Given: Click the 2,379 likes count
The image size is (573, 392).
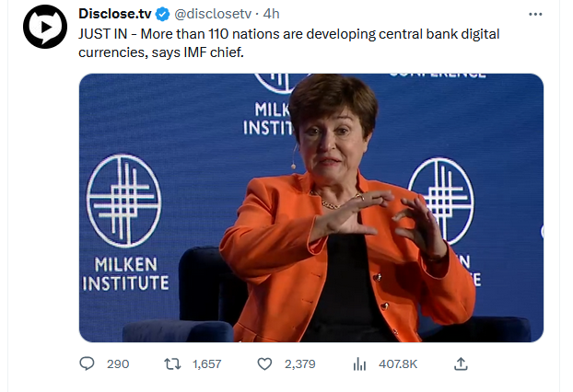Looking at the screenshot, I should [x=300, y=364].
